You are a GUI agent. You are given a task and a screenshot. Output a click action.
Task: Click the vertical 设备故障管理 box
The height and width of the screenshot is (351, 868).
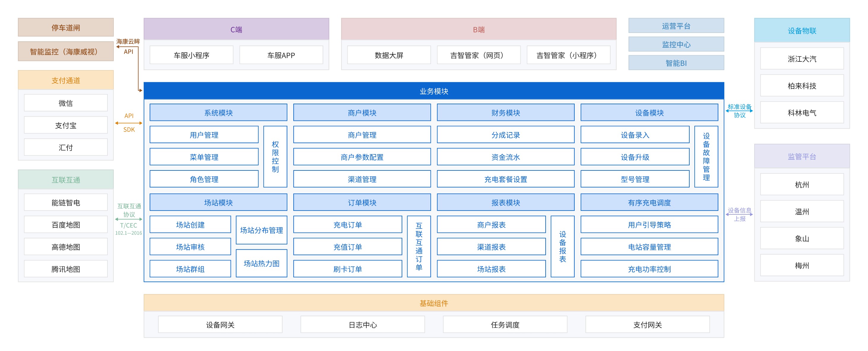coord(706,157)
